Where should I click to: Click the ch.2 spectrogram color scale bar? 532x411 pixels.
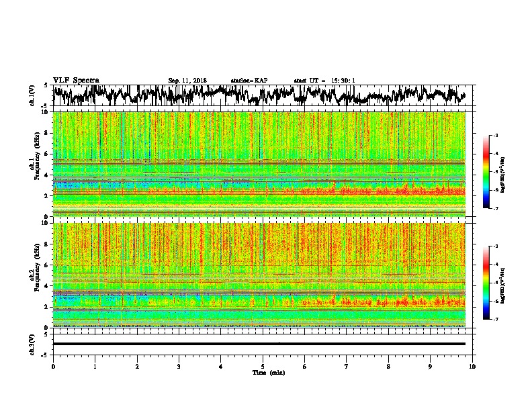click(486, 283)
